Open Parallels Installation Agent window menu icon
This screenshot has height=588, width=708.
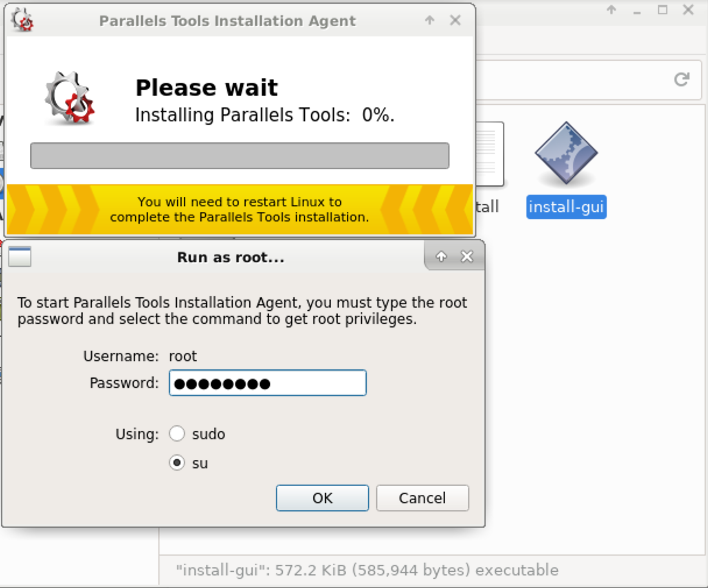coord(22,20)
